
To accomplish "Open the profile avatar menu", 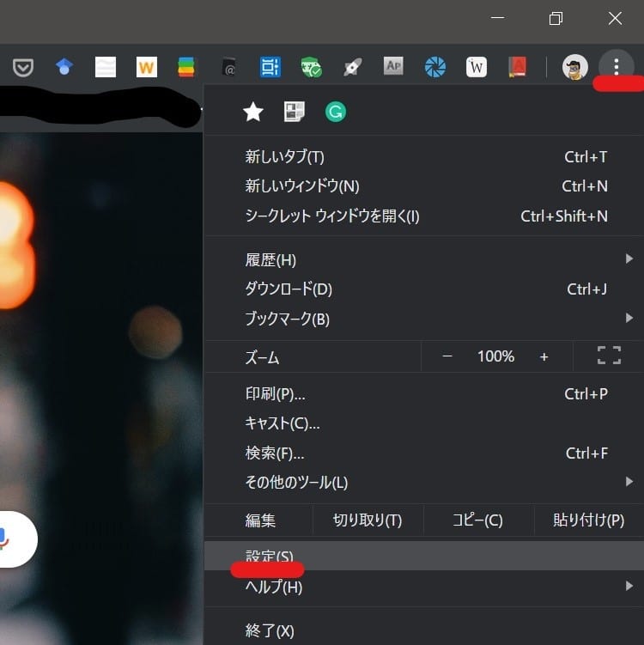I will [x=575, y=67].
